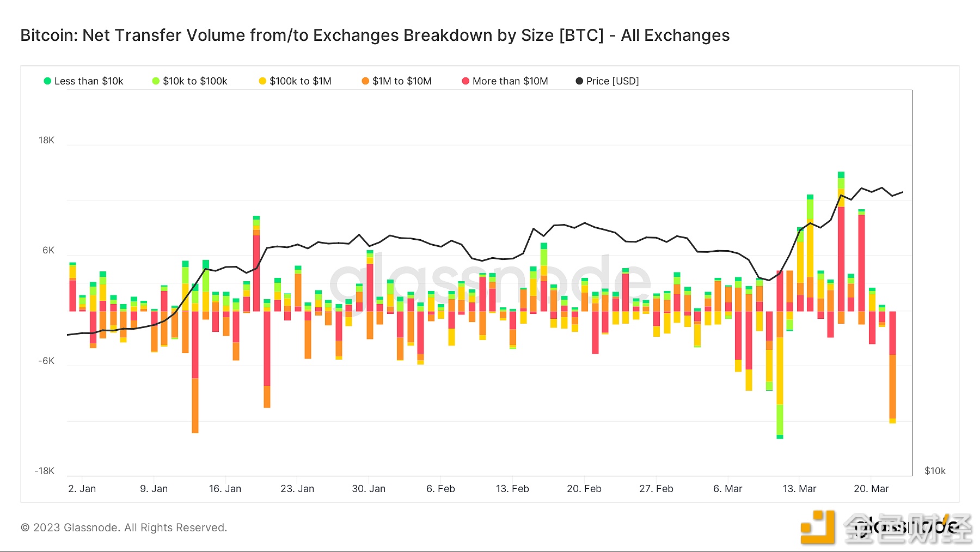Click the "18K" y-axis label

point(46,141)
